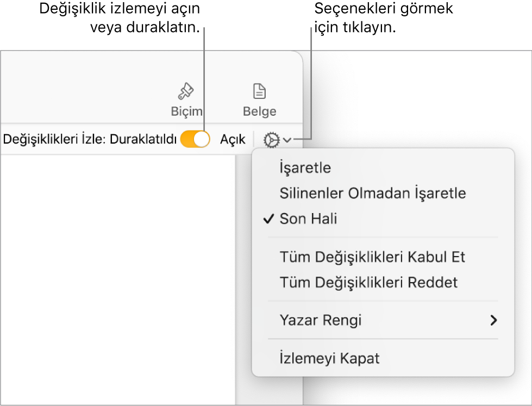Expand the Yazar Rengi submenu arrow

(493, 321)
